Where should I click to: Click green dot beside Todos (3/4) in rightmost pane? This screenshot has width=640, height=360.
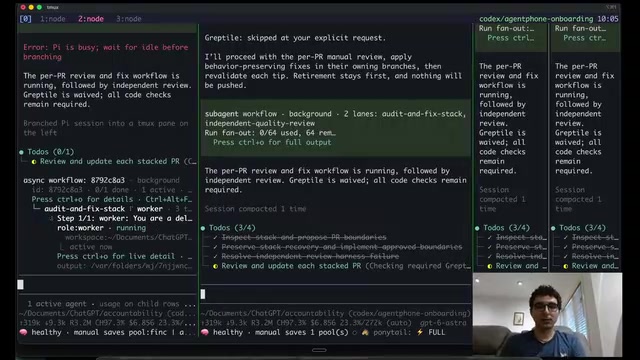553,228
